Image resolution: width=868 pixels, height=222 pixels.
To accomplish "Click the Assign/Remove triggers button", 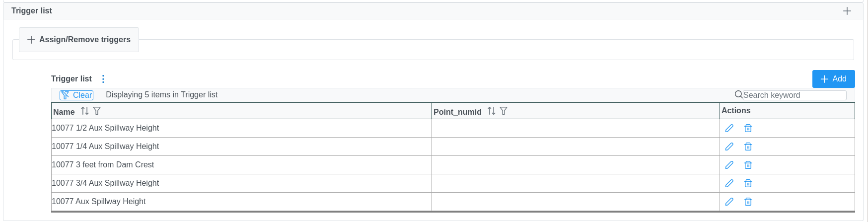I will tap(79, 40).
